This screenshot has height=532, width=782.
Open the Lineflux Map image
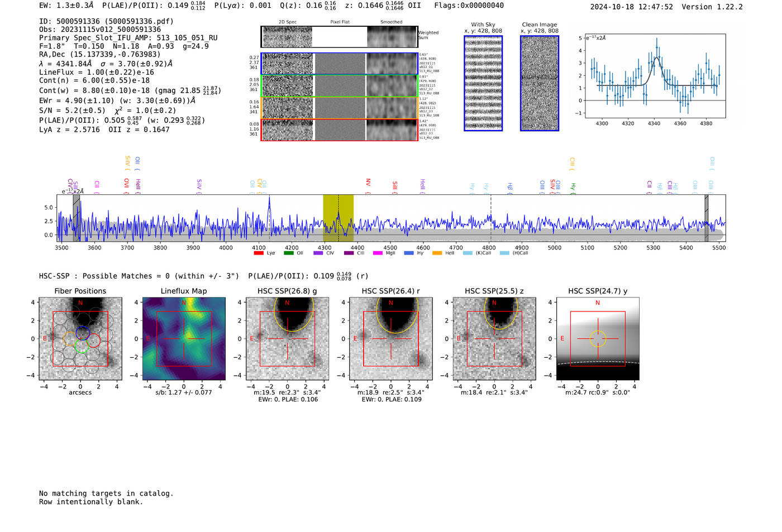coord(184,338)
